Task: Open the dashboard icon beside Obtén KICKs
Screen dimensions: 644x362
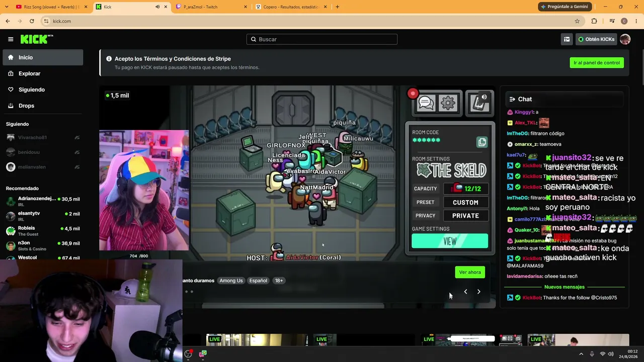Action: [x=567, y=39]
